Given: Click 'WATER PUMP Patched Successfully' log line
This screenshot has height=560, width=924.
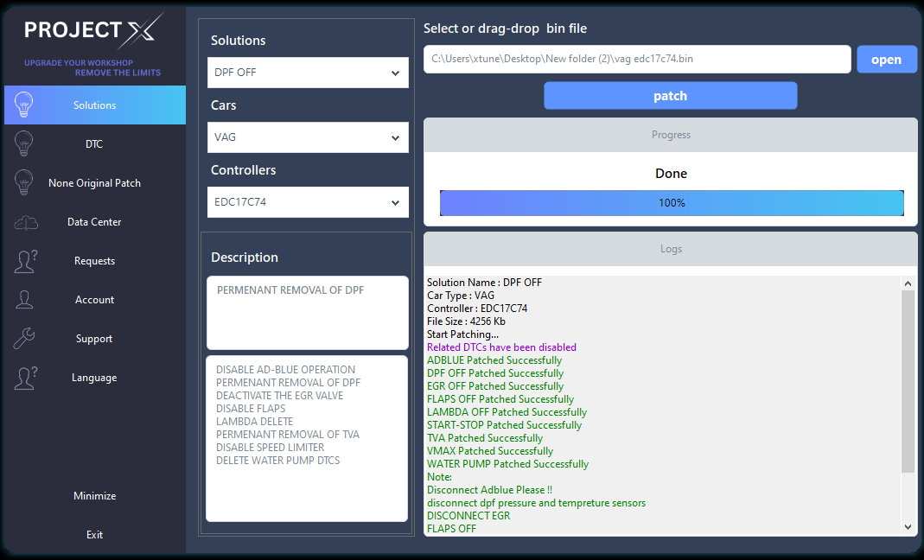Looking at the screenshot, I should pyautogui.click(x=508, y=464).
